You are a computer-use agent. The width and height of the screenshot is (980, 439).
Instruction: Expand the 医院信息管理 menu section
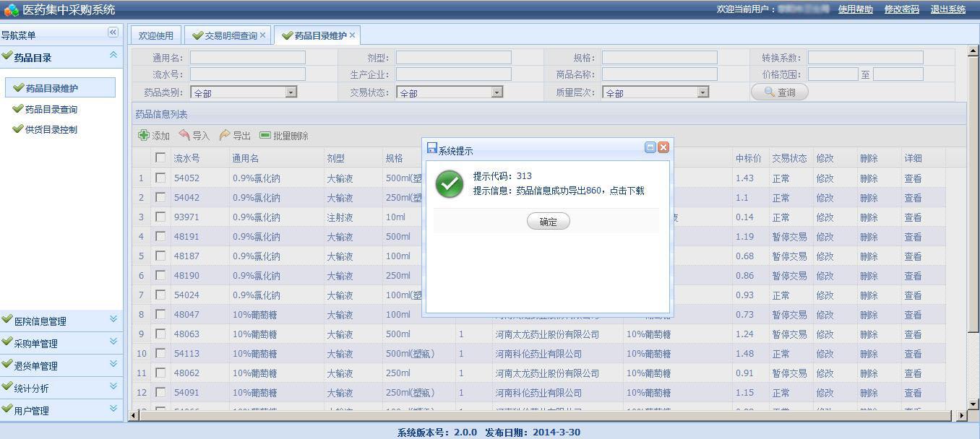113,319
